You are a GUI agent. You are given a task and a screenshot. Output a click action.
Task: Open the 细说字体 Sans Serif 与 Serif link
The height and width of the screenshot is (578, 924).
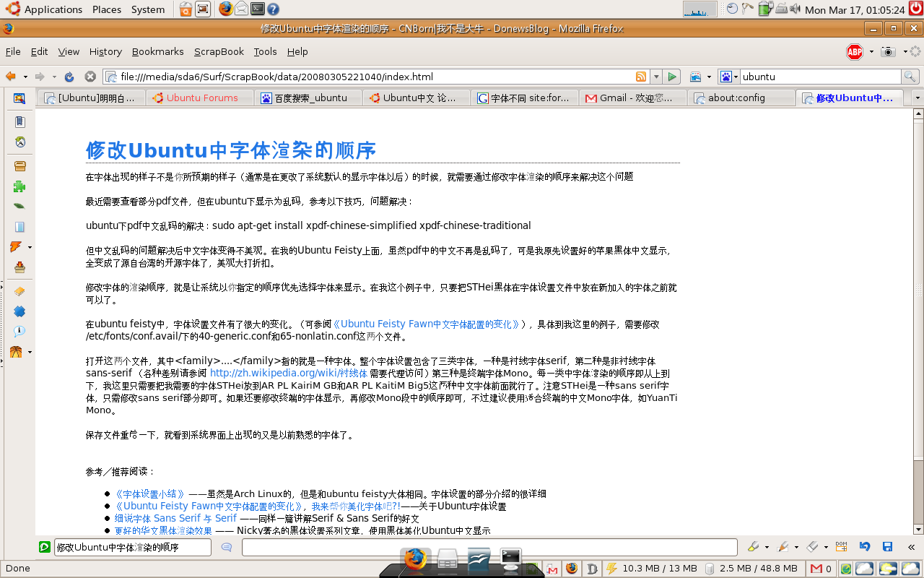175,518
